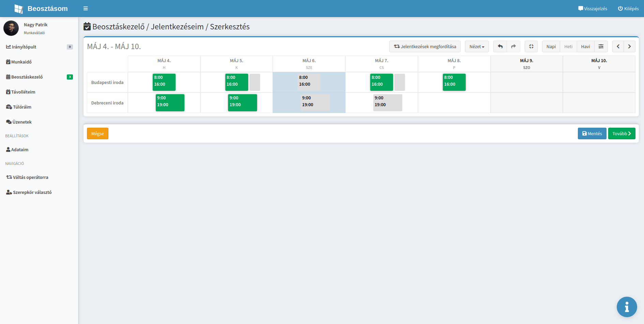Click Nagy Patrik profile avatar

pos(11,28)
